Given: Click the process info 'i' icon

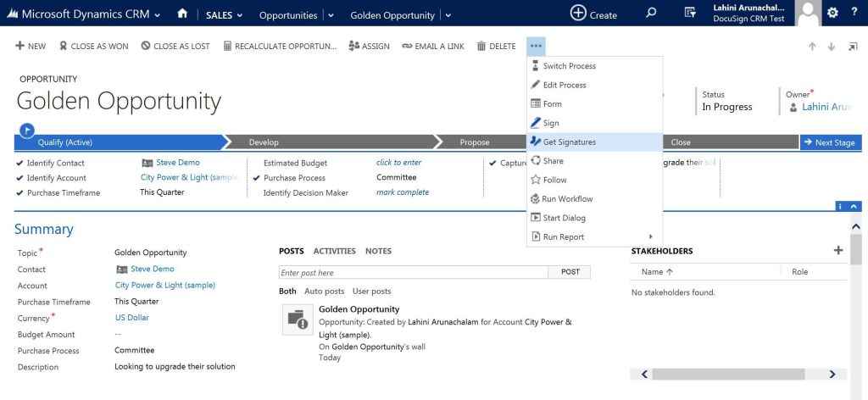Looking at the screenshot, I should coord(841,206).
